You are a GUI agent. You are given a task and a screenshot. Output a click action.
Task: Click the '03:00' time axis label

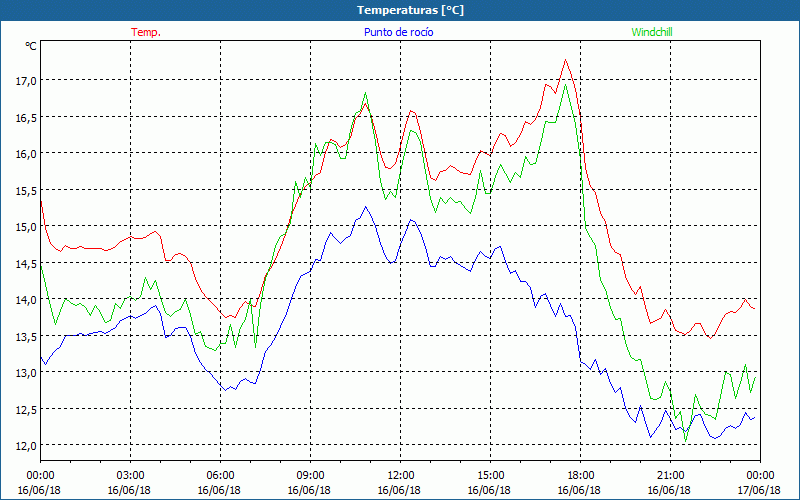pyautogui.click(x=130, y=476)
